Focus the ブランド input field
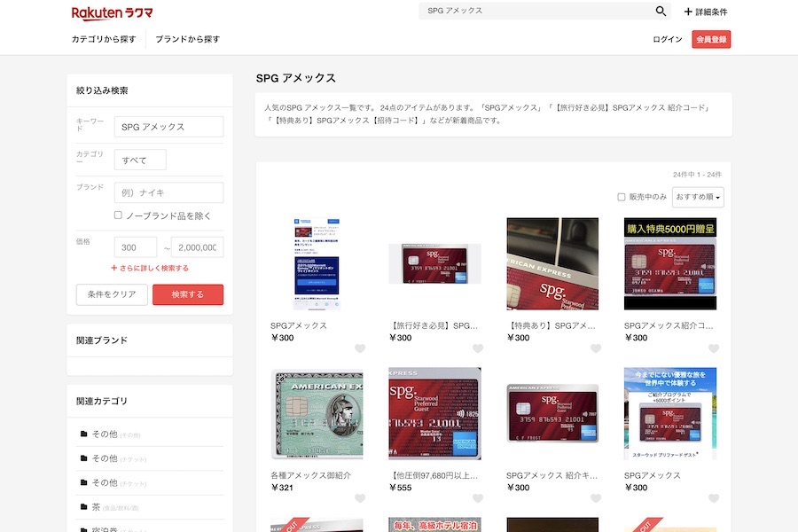 click(168, 192)
